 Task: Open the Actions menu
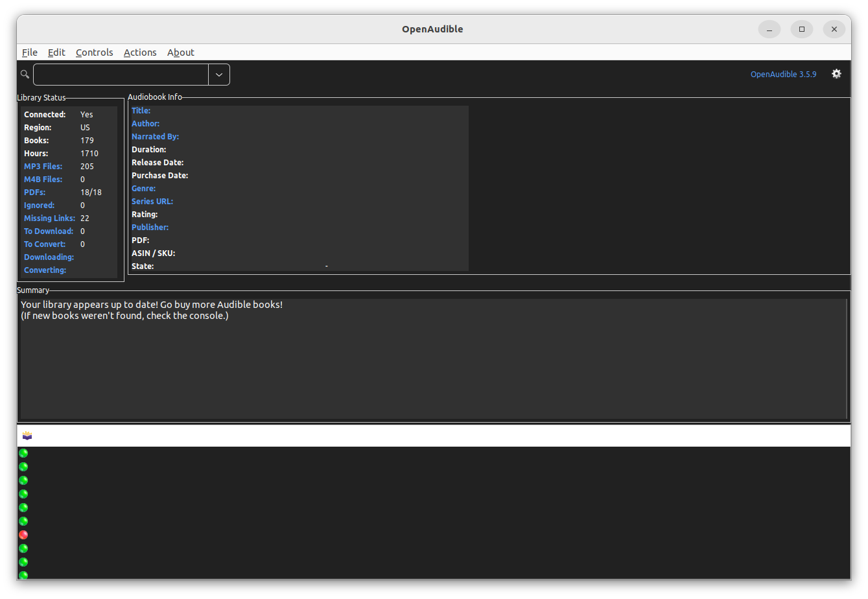pyautogui.click(x=140, y=53)
